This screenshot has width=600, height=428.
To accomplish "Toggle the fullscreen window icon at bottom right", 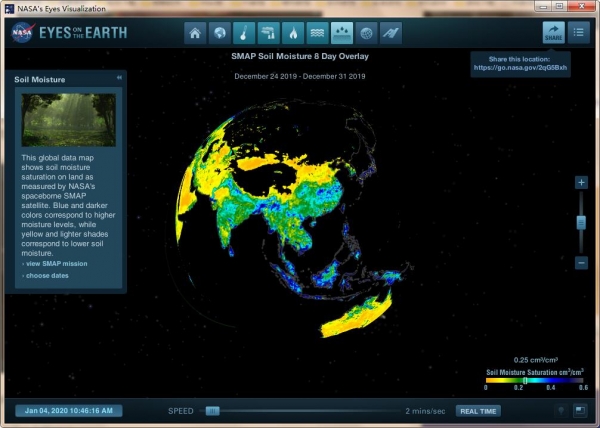I will [580, 410].
